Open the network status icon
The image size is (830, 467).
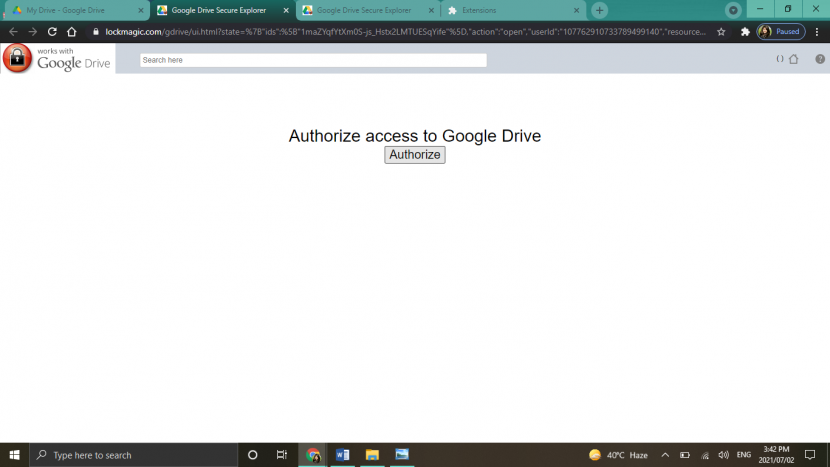click(x=705, y=455)
